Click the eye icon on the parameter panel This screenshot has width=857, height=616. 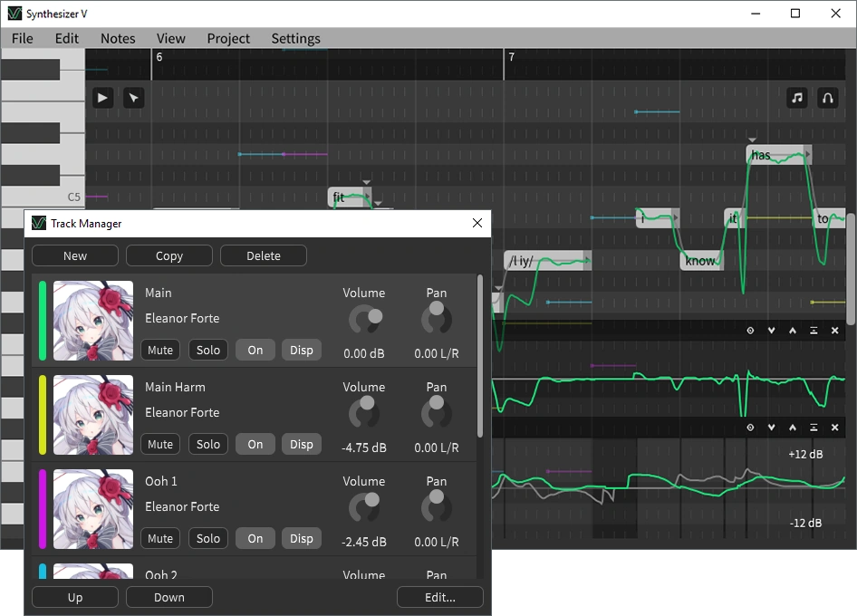click(x=749, y=330)
